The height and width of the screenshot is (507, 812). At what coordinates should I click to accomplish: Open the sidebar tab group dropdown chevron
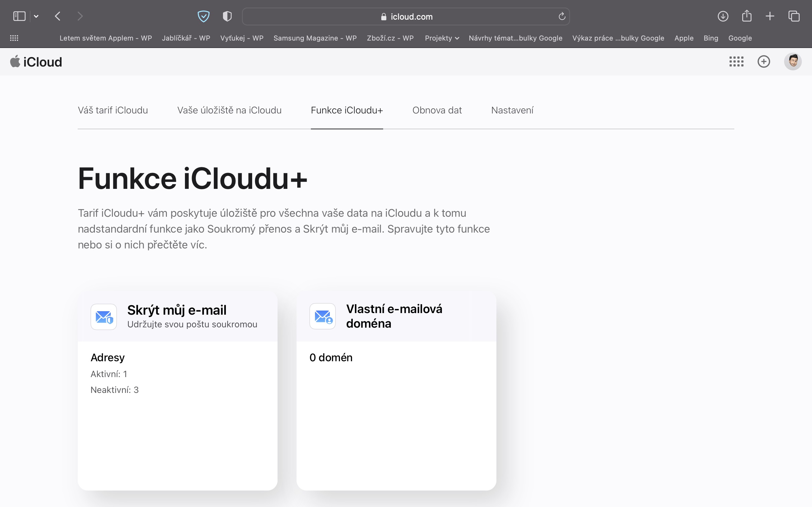[x=36, y=16]
